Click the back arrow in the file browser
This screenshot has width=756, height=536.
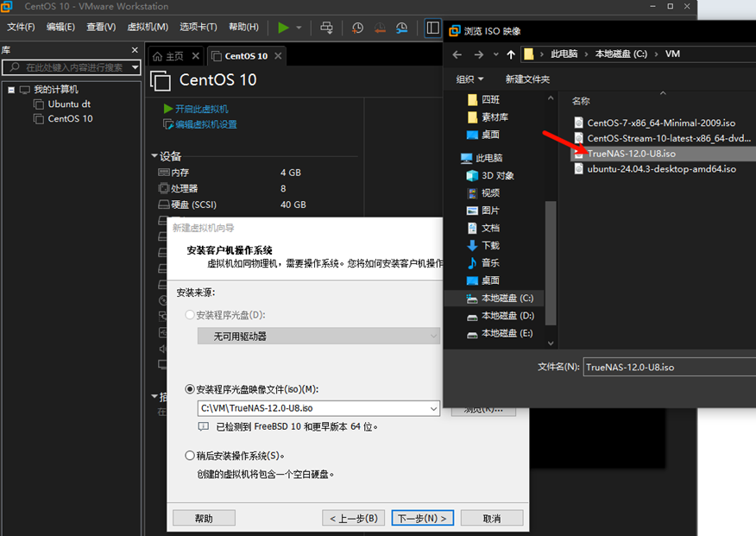point(457,54)
